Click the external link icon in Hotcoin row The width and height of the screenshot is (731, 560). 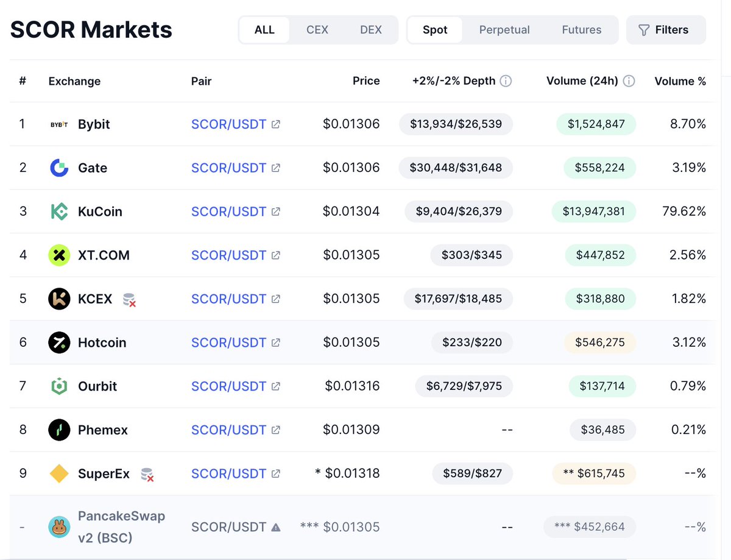276,342
